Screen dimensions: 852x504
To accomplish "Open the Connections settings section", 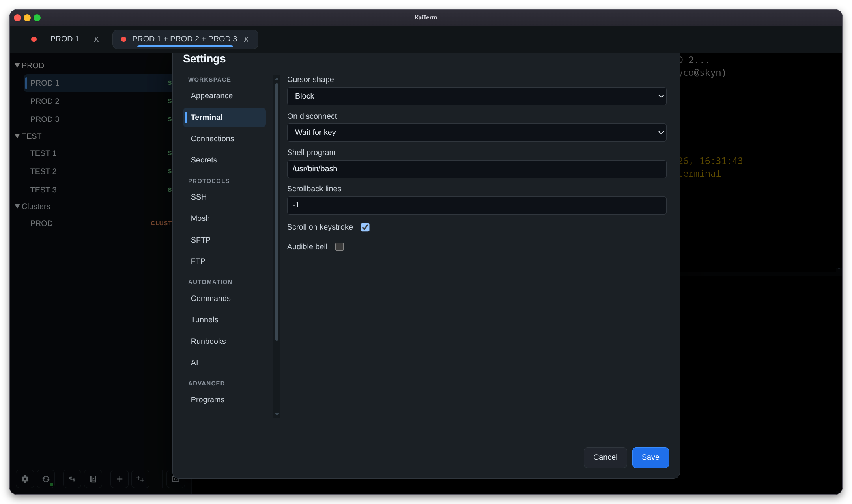I will coord(224,139).
